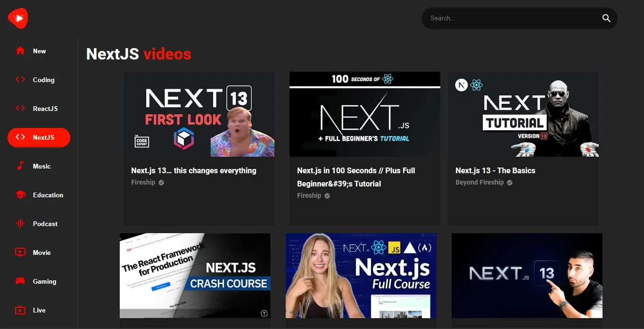
Task: Open Next 13 First Look thumbnail
Action: coord(199,114)
